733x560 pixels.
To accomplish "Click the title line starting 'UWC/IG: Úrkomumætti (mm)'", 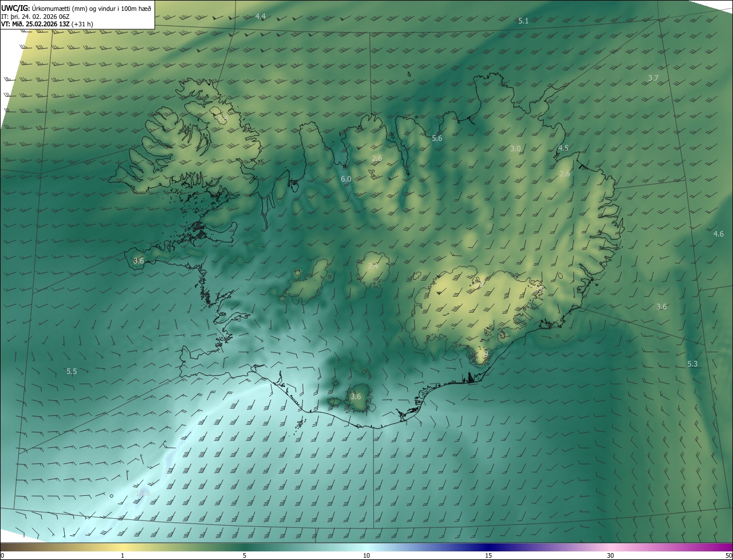I will (x=76, y=8).
